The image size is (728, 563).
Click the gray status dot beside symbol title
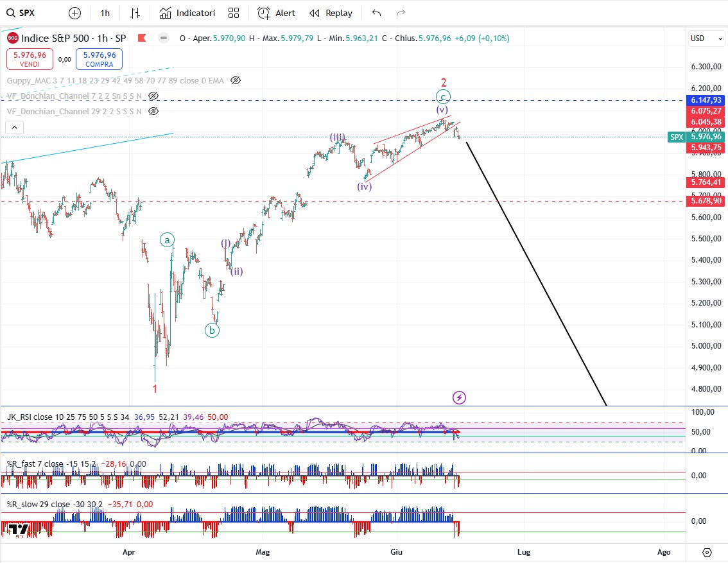[x=164, y=38]
